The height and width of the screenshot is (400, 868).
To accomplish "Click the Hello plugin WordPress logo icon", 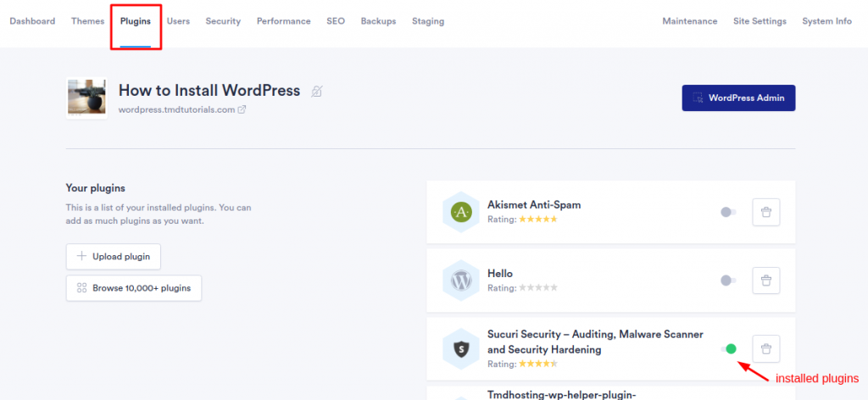I will pos(460,281).
